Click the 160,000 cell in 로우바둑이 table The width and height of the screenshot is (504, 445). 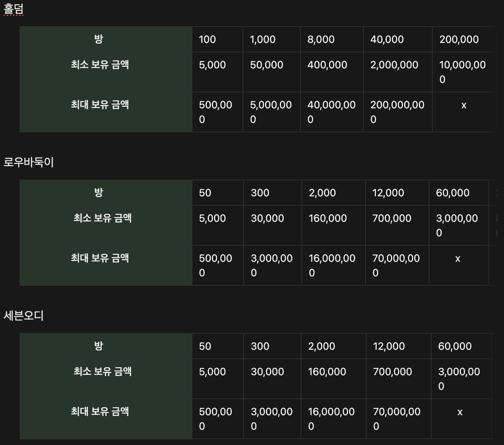(328, 219)
